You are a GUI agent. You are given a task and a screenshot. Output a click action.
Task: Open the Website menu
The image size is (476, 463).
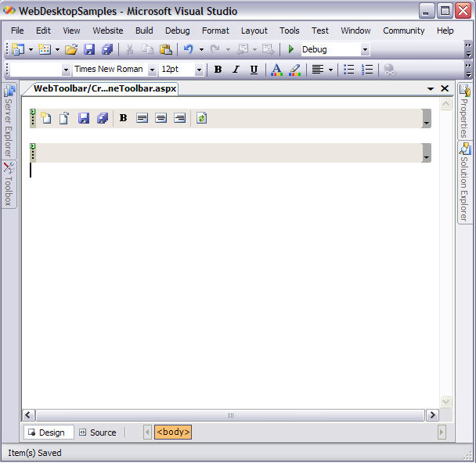(107, 31)
